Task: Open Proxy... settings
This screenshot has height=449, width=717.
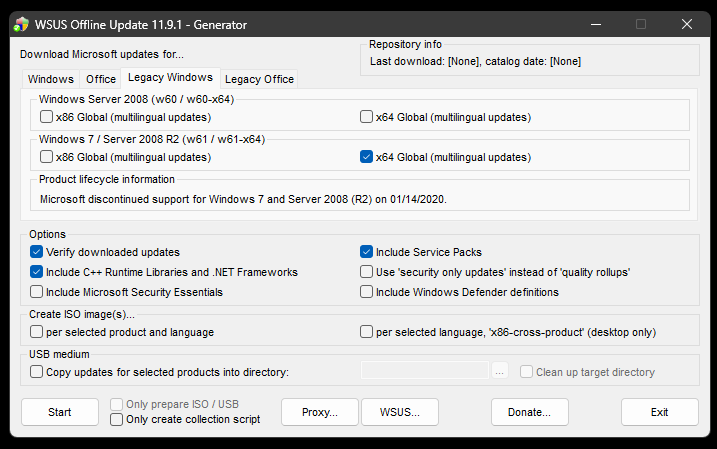Action: click(320, 412)
